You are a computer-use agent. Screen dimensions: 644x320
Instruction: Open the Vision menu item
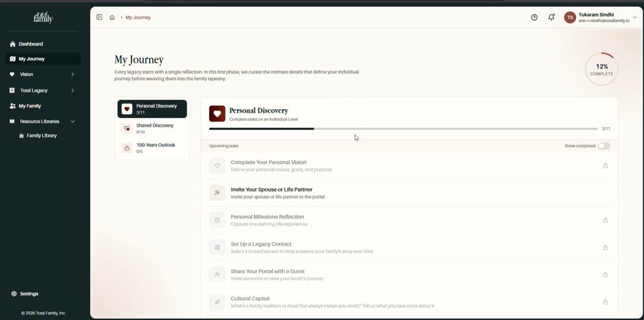pos(43,74)
